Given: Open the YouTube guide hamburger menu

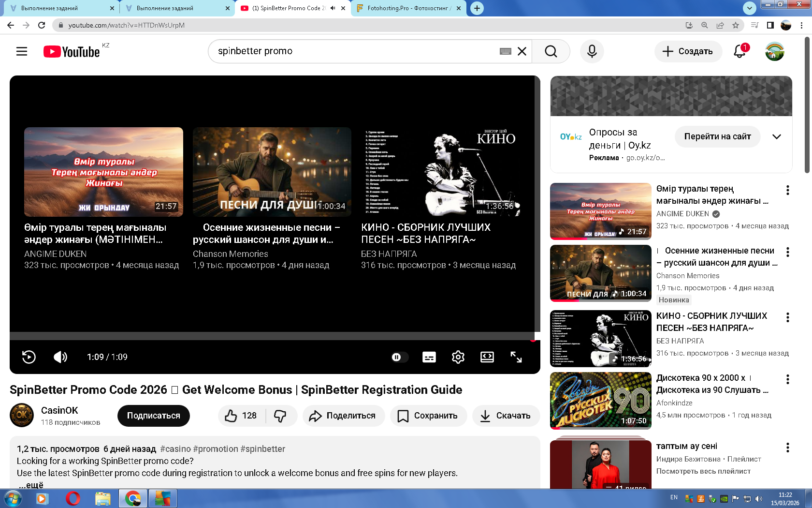Looking at the screenshot, I should (x=22, y=51).
